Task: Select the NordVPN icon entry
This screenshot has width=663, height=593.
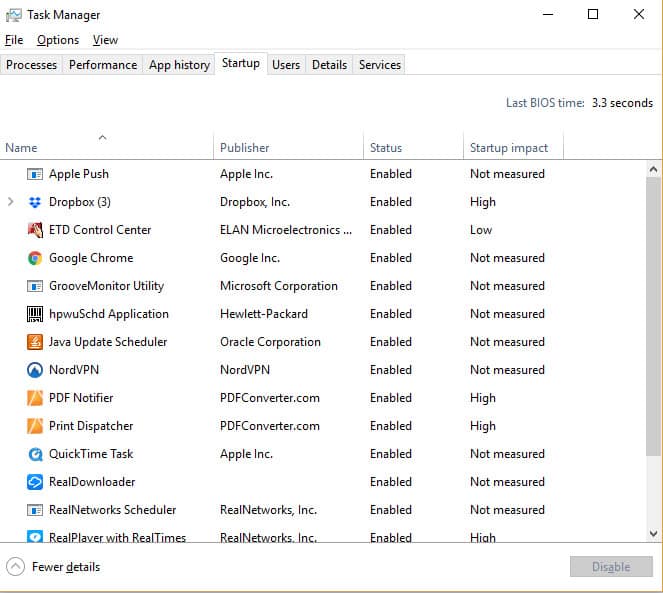Action: 35,370
